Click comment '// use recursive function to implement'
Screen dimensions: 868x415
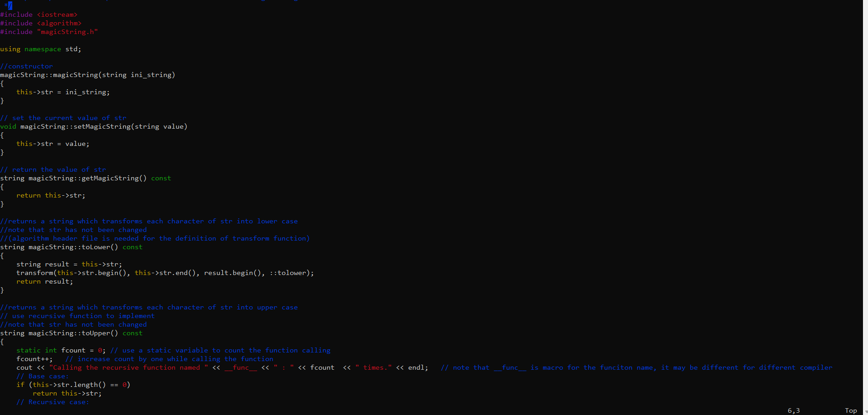pos(78,316)
